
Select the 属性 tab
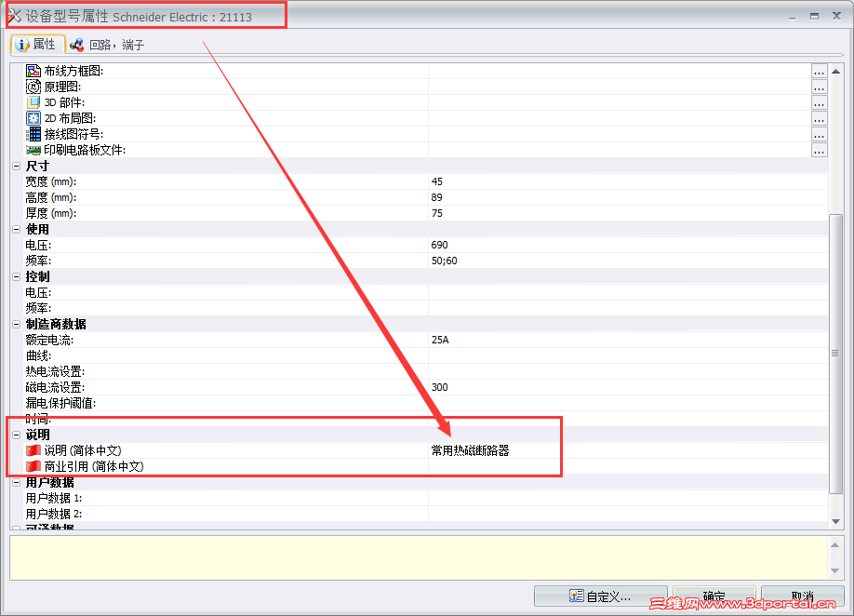(37, 44)
